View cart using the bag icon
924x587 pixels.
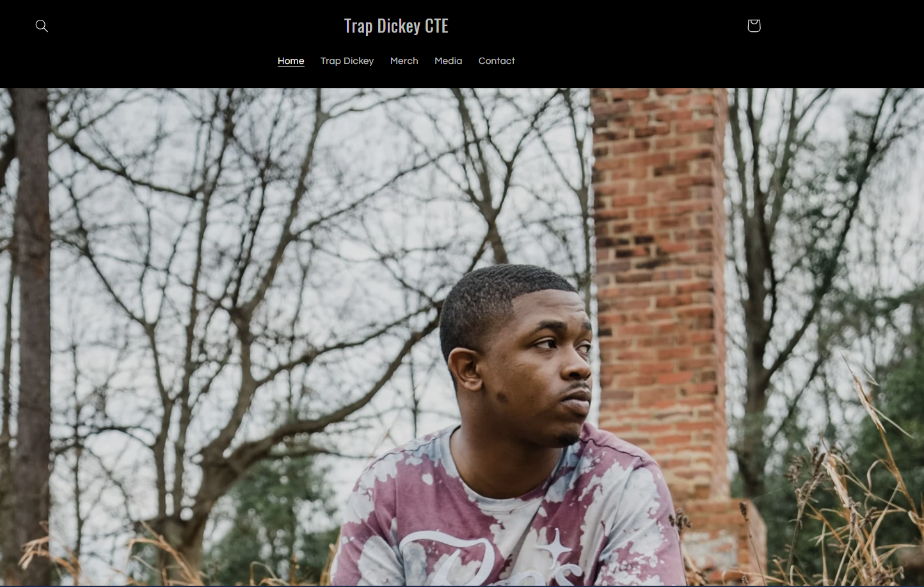click(x=754, y=26)
